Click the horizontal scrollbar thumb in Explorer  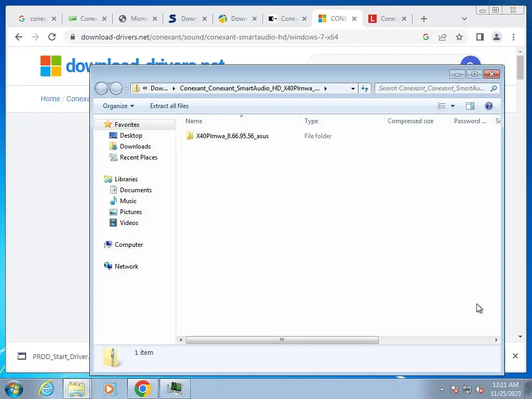[x=282, y=340]
